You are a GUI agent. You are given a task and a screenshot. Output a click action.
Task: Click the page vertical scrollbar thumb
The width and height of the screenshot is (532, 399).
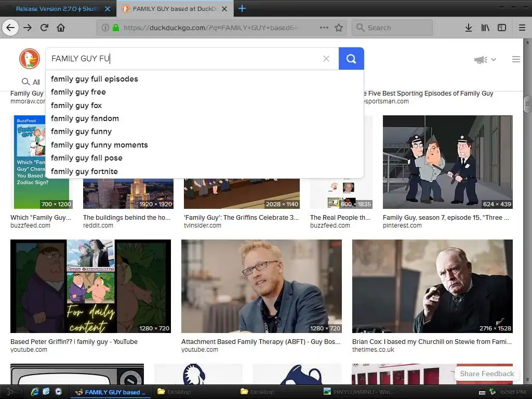527,104
